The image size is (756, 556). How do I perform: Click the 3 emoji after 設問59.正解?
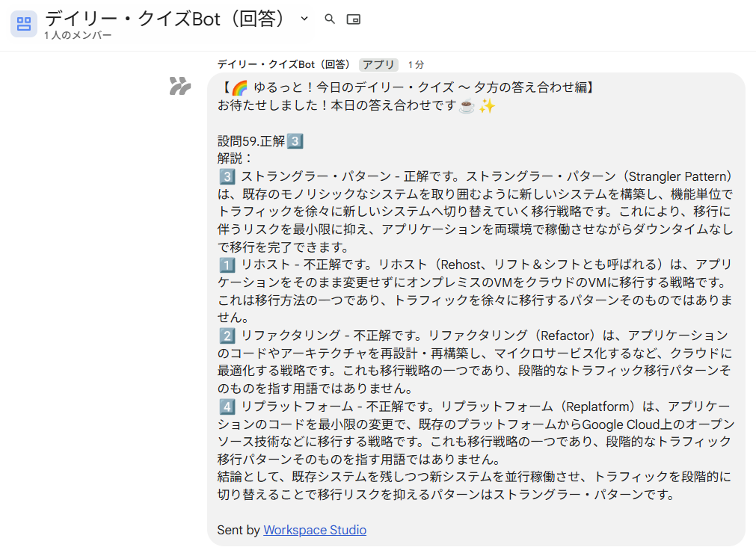pyautogui.click(x=295, y=141)
